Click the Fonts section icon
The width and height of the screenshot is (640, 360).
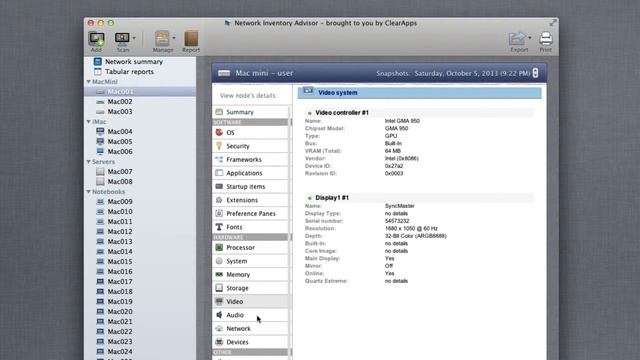pos(219,227)
